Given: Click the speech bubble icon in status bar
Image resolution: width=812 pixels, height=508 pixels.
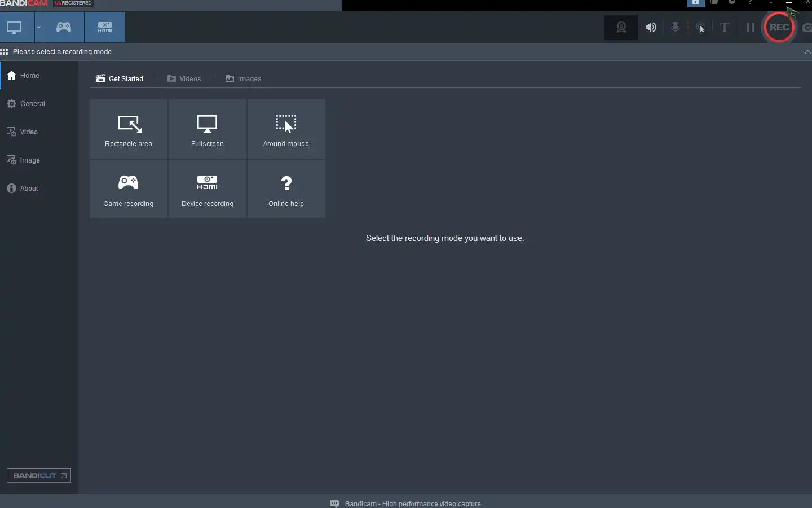Looking at the screenshot, I should [x=334, y=503].
